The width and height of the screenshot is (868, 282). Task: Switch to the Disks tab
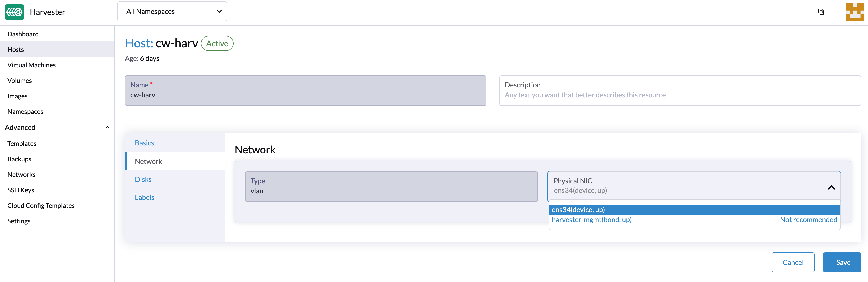click(x=143, y=179)
